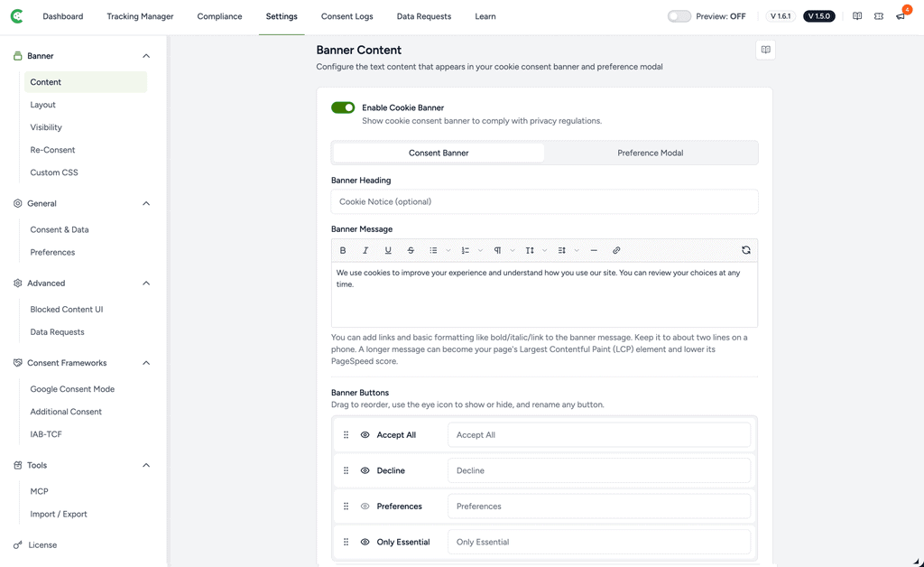Apply strikethrough formatting in Banner Message
924x567 pixels.
(x=411, y=250)
